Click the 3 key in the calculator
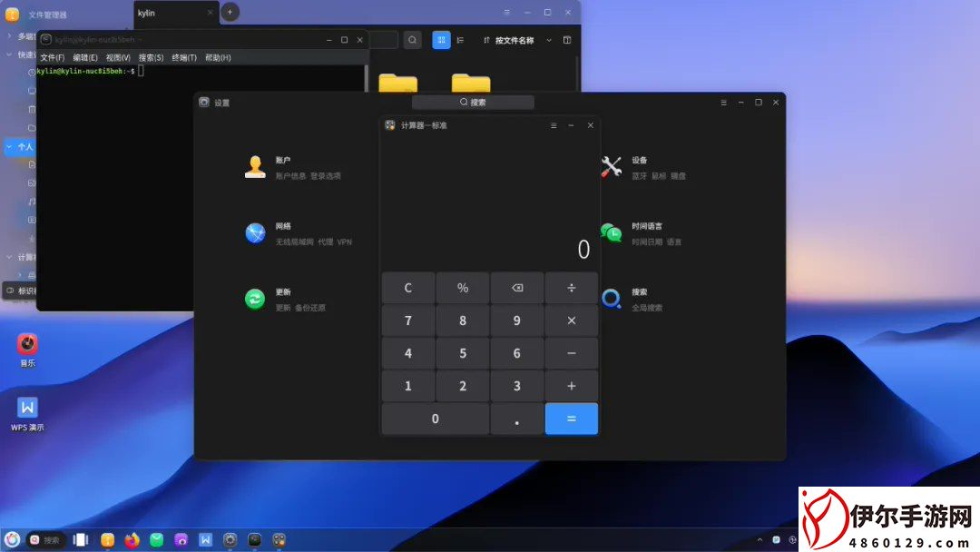The height and width of the screenshot is (552, 980). (517, 386)
